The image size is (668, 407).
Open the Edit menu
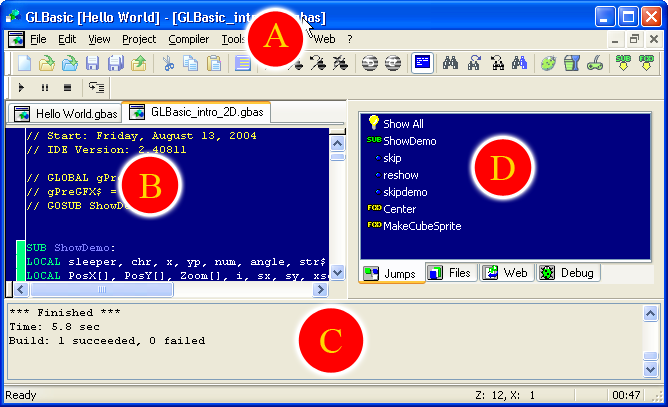(67, 39)
